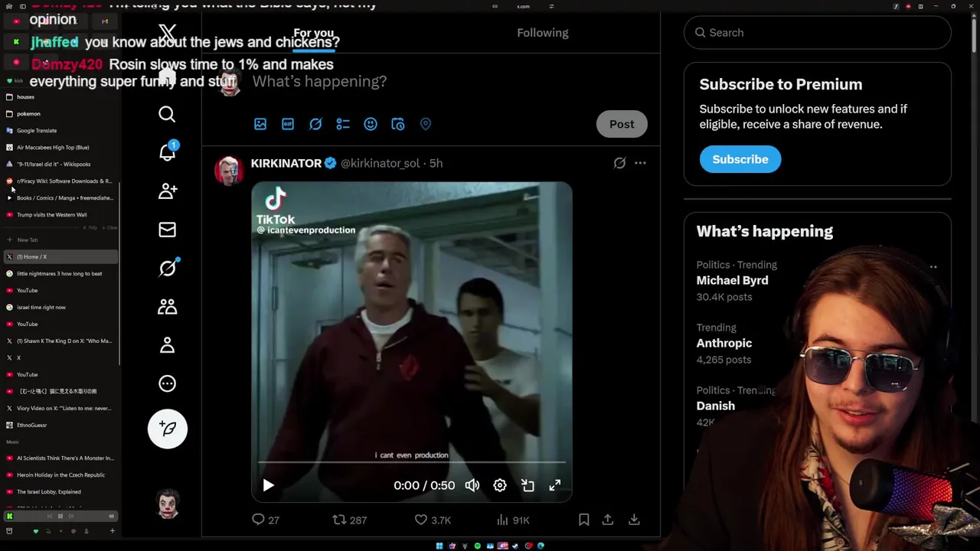Screen dimensions: 980x551
Task: Select israel time right now tab
Action: click(60, 307)
